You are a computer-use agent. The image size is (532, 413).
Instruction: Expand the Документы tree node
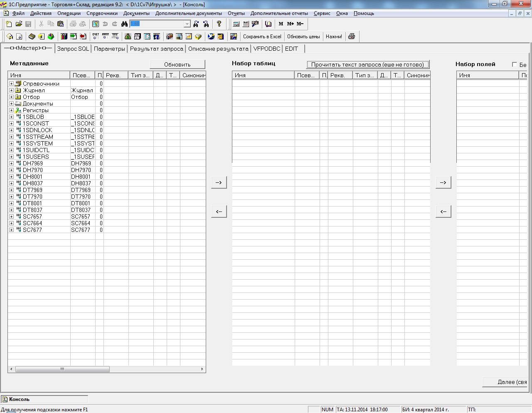pyautogui.click(x=11, y=103)
